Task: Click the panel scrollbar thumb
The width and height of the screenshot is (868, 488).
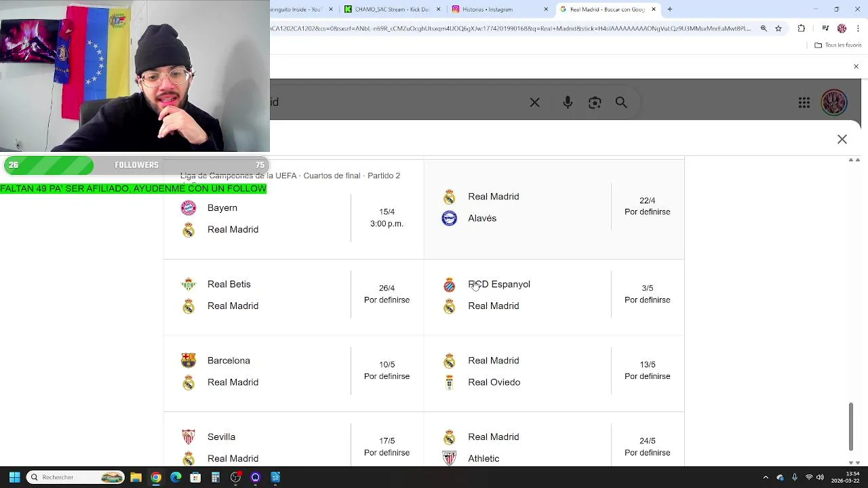Action: click(851, 427)
